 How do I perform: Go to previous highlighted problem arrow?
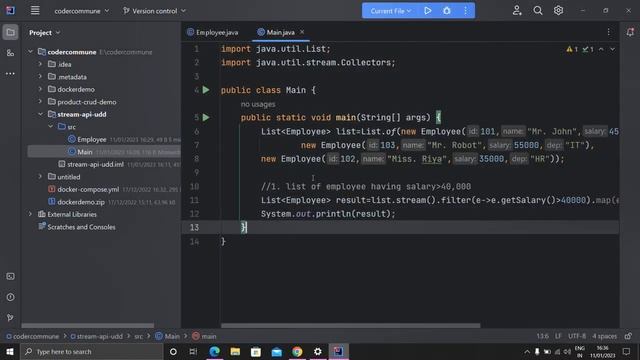[601, 49]
